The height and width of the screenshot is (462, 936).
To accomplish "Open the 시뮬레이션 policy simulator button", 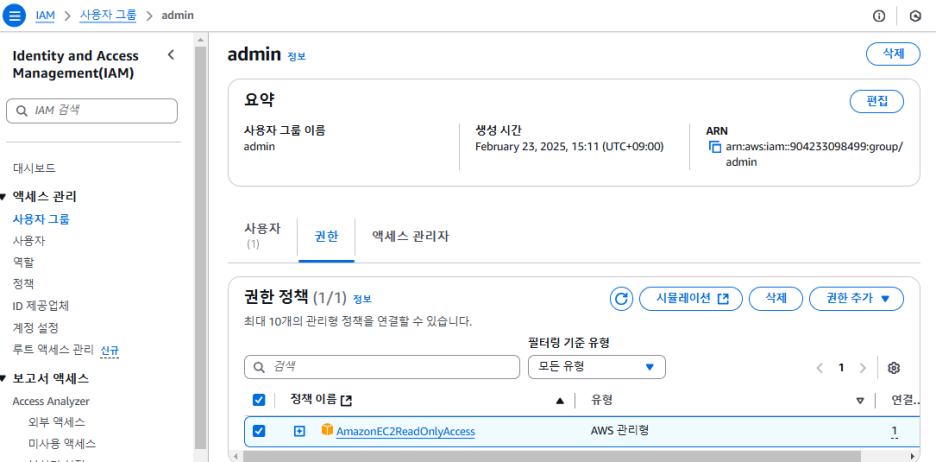I will click(691, 298).
